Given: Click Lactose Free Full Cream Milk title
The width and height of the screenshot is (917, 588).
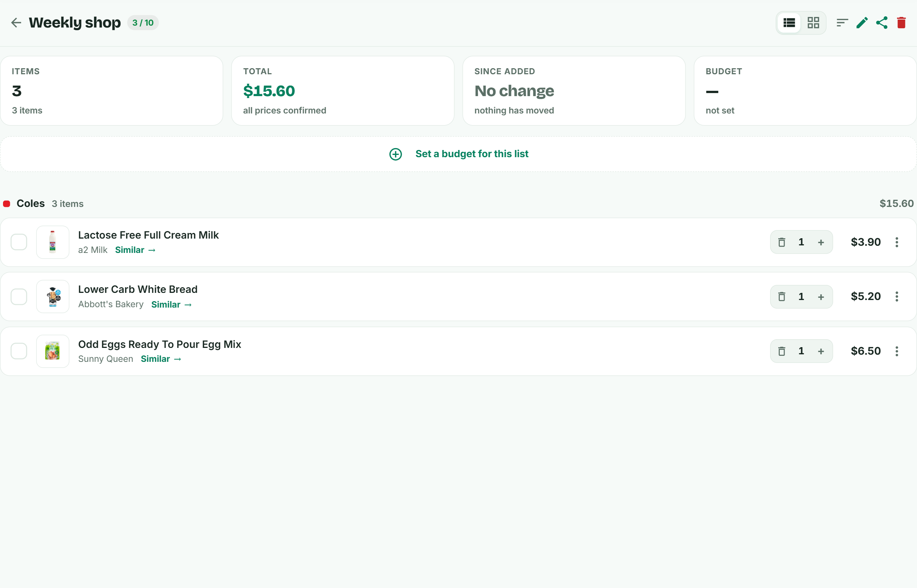Looking at the screenshot, I should [148, 235].
